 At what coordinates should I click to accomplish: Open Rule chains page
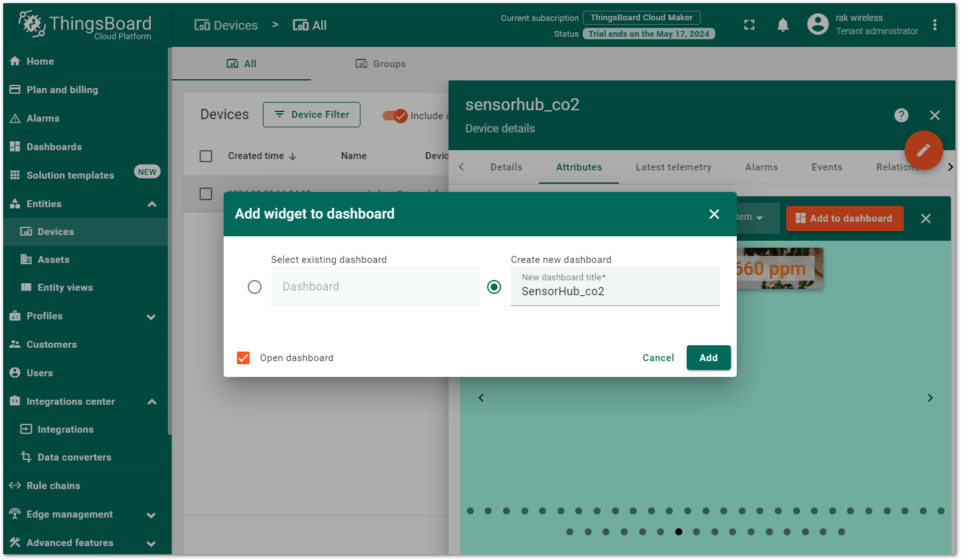point(86,486)
